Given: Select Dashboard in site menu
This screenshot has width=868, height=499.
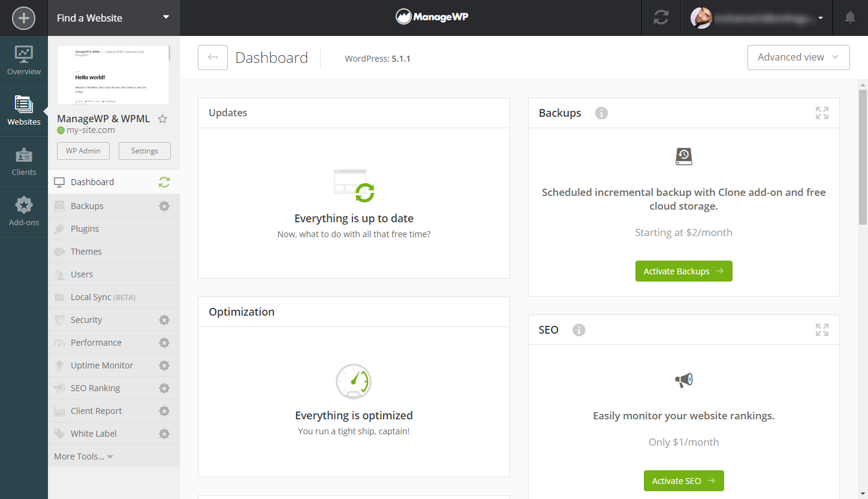Looking at the screenshot, I should [x=114, y=182].
